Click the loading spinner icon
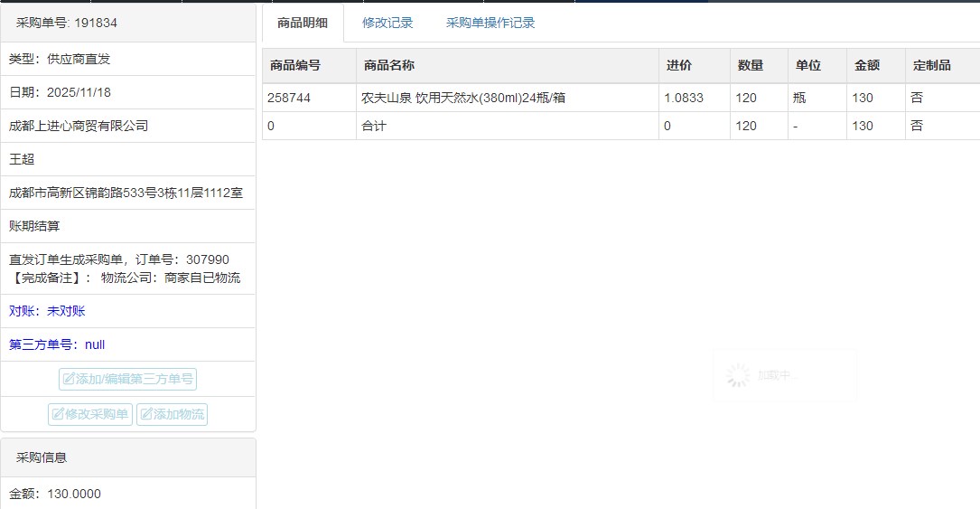The image size is (980, 509). [x=738, y=375]
